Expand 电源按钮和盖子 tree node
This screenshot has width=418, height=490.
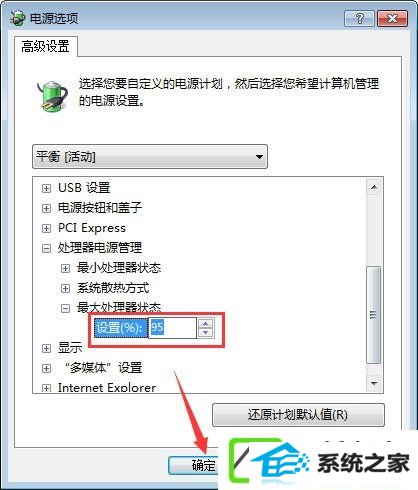pyautogui.click(x=46, y=209)
